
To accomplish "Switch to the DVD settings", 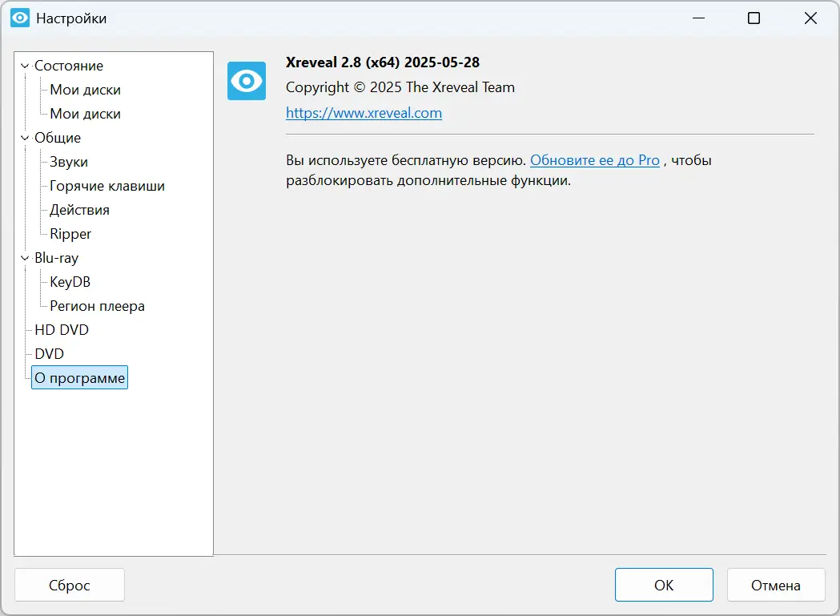I will pyautogui.click(x=49, y=354).
